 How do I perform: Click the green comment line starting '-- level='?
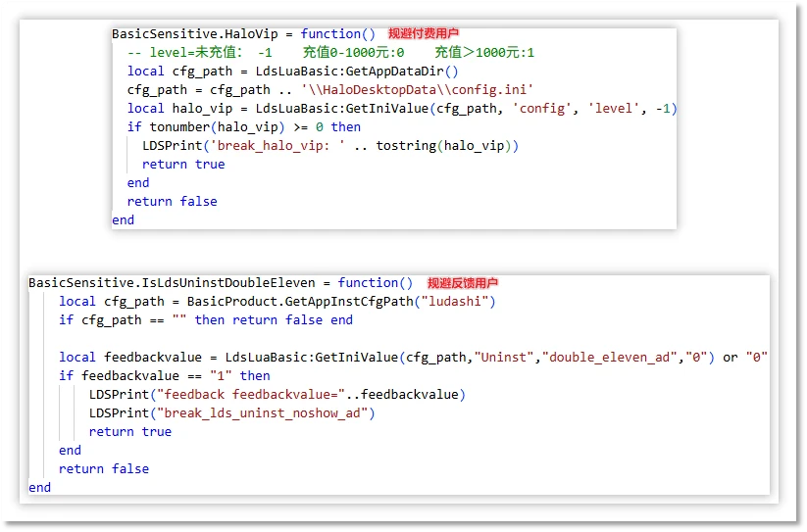[x=330, y=53]
